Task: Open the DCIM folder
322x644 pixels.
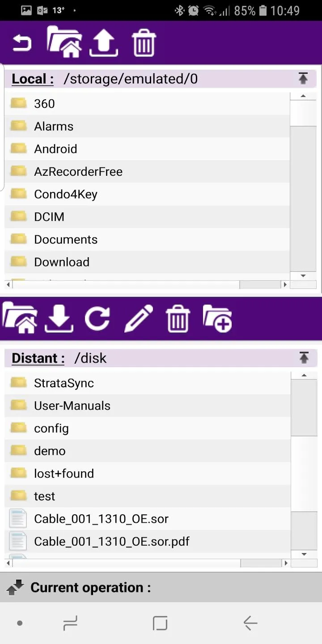Action: click(147, 217)
